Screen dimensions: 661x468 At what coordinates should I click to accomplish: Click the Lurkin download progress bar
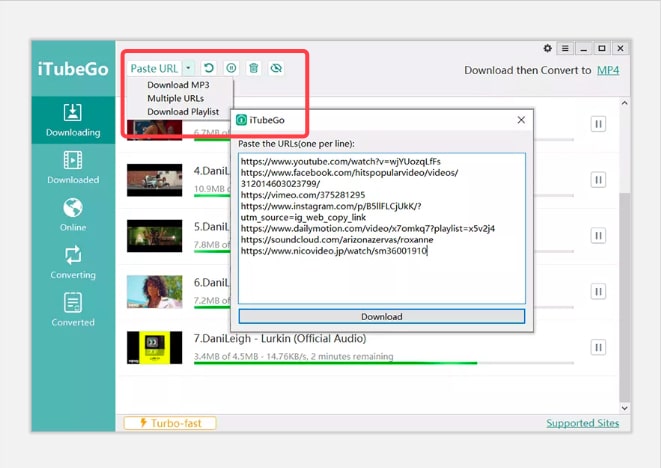point(384,363)
